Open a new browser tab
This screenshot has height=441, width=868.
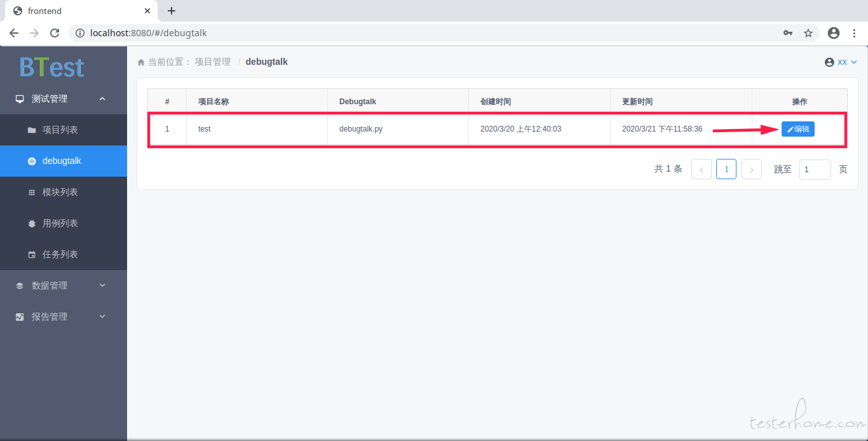tap(172, 11)
